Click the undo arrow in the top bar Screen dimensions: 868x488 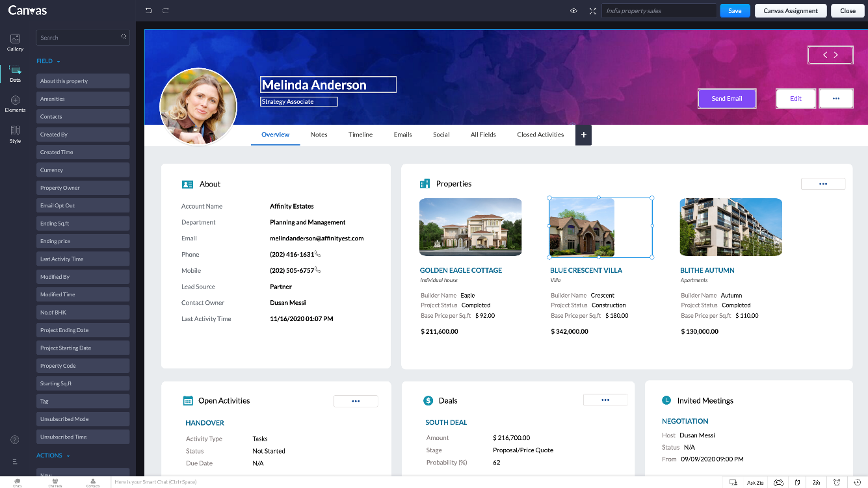(x=149, y=11)
